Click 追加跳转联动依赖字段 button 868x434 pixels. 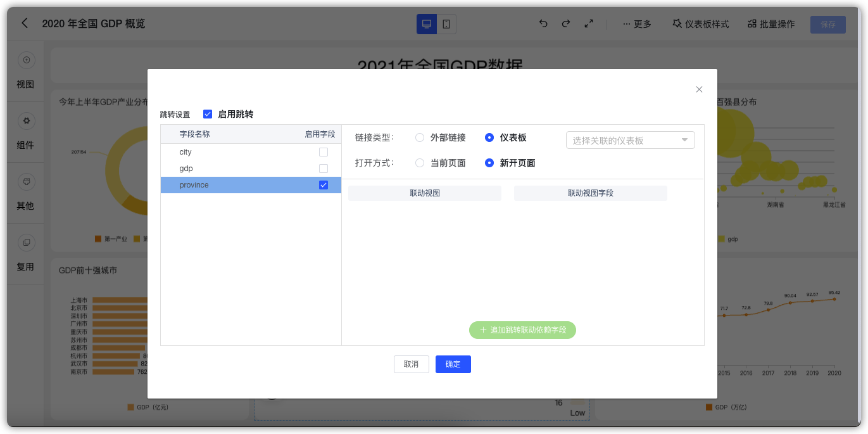(522, 330)
